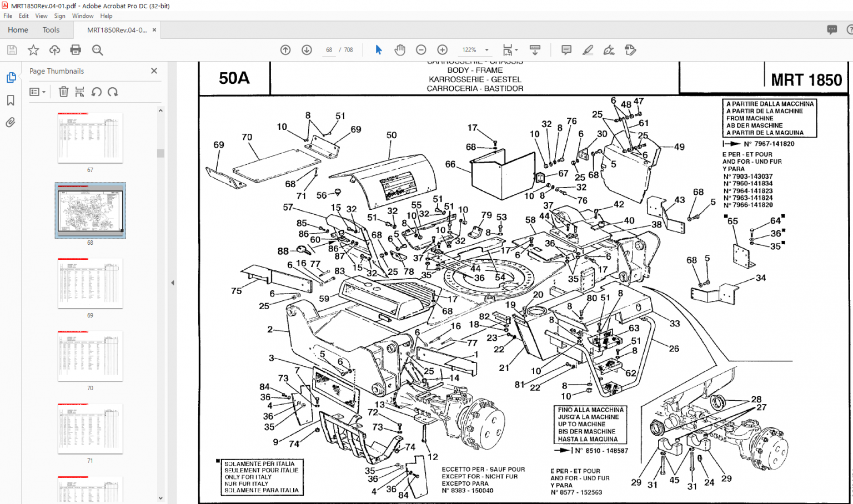Go to previous page arrow
This screenshot has width=853, height=504.
coord(285,50)
